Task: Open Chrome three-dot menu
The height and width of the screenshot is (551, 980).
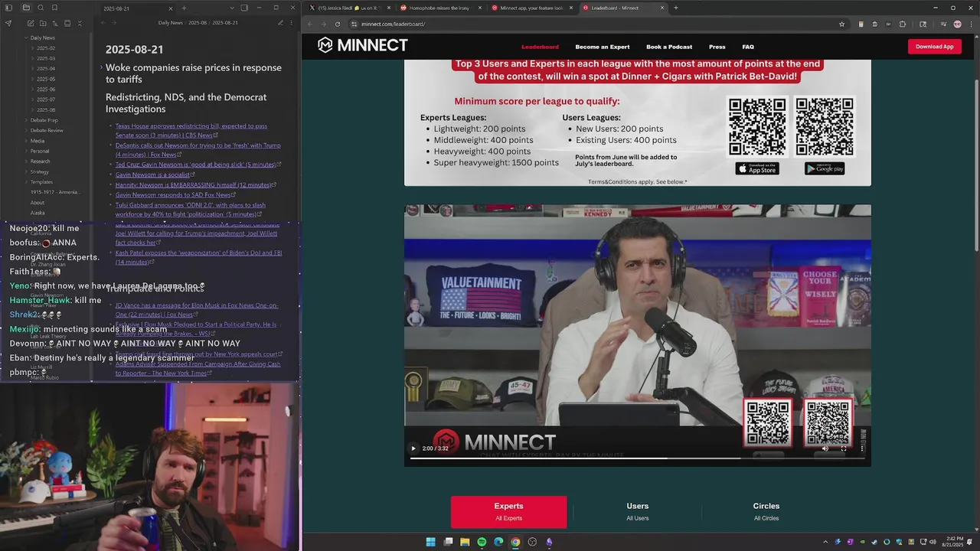Action: pyautogui.click(x=970, y=24)
